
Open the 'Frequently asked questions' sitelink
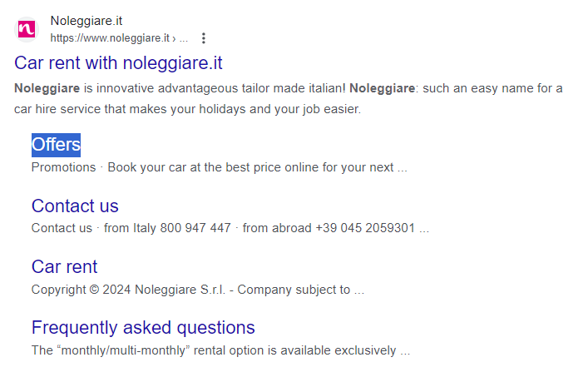click(143, 328)
